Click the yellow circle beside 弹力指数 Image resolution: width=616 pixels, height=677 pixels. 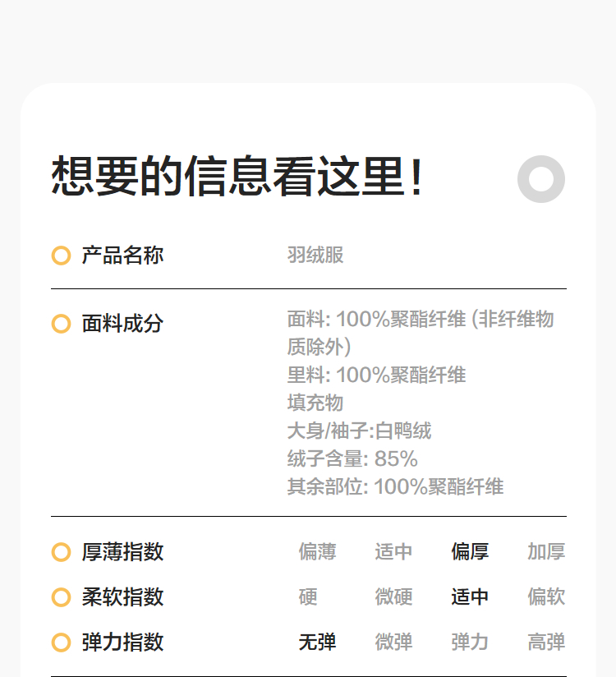(x=61, y=642)
